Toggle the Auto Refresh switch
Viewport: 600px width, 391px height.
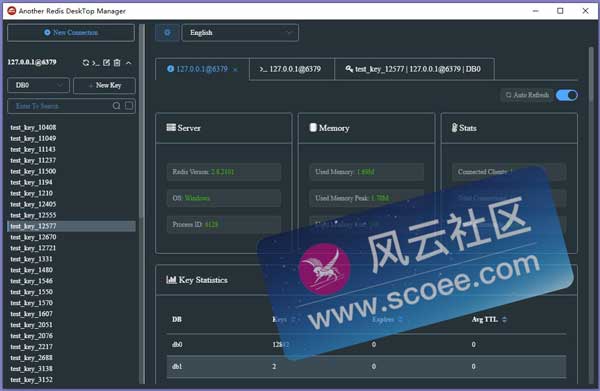[567, 95]
